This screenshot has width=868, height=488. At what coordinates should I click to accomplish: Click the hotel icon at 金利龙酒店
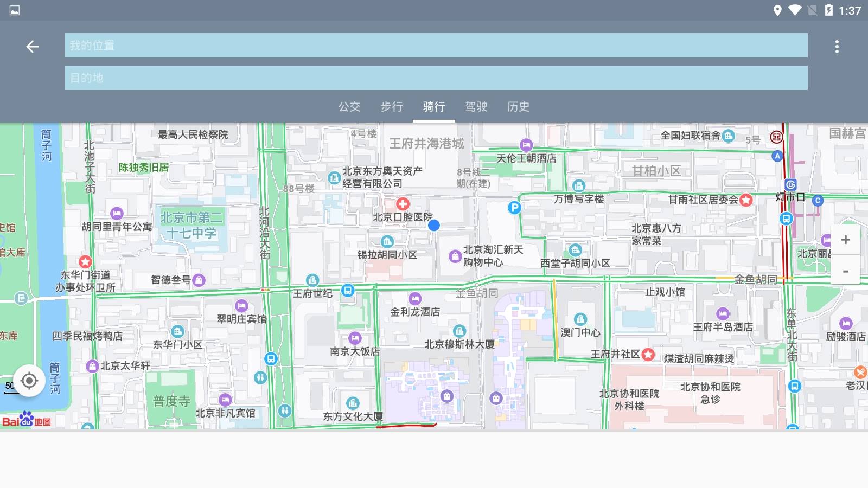[x=415, y=298]
